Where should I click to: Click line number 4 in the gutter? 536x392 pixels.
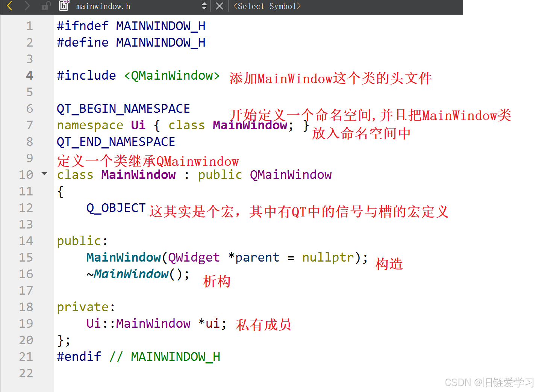click(x=29, y=76)
